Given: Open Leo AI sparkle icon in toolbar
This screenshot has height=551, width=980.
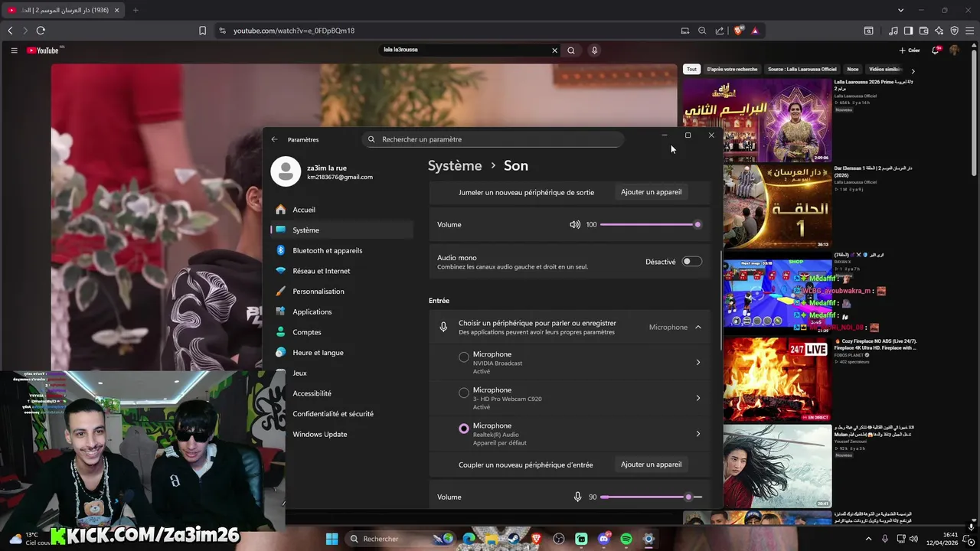Looking at the screenshot, I should (939, 31).
